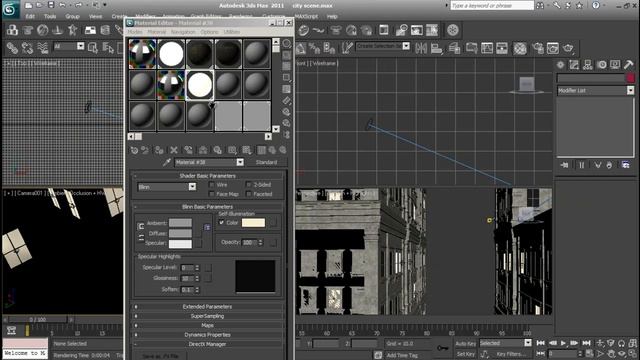Enable the Face Map checkbox
The height and width of the screenshot is (360, 640).
211,194
